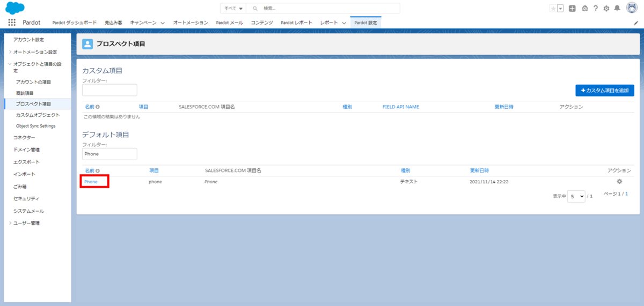Click the favorites star icon

tap(553, 8)
